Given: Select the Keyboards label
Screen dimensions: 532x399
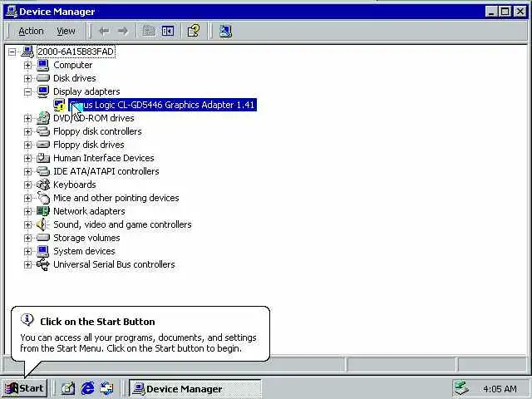Looking at the screenshot, I should 75,185.
